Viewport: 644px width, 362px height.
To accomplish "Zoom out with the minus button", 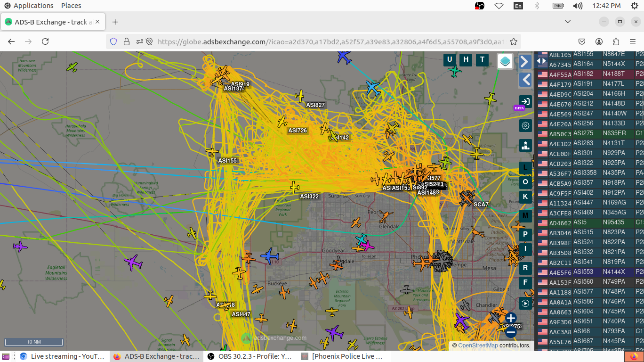I will (x=511, y=333).
